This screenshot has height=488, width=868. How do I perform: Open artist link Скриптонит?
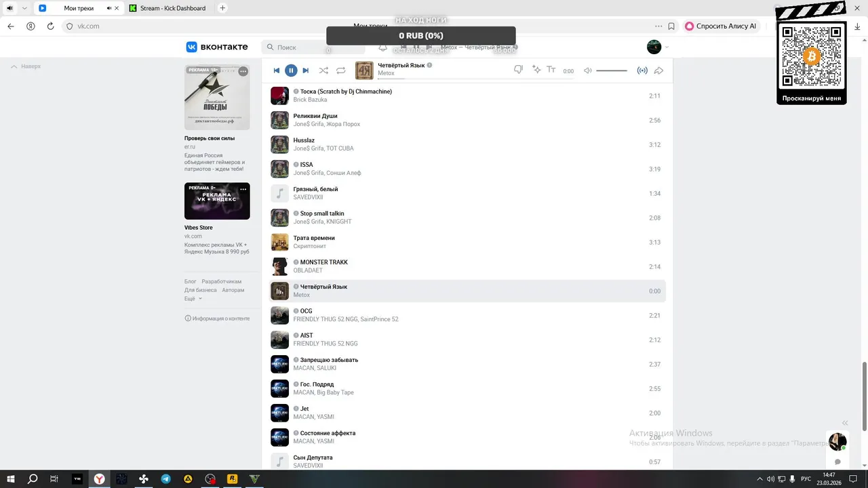point(309,246)
